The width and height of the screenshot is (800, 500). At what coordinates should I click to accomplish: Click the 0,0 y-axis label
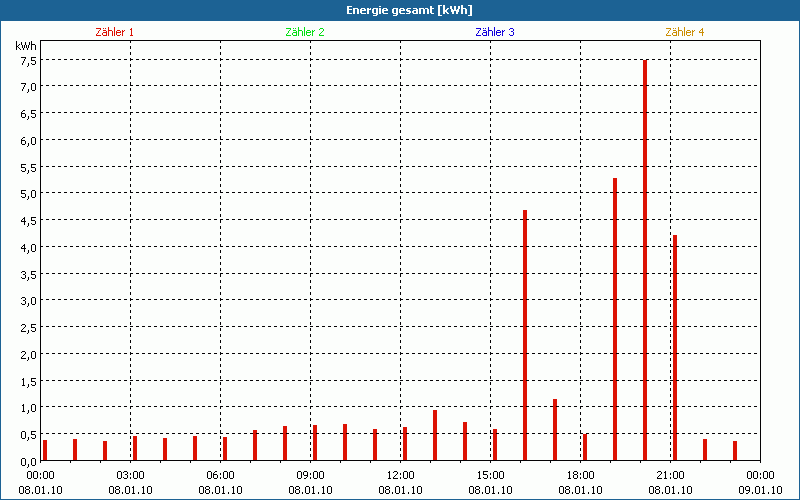pyautogui.click(x=29, y=462)
